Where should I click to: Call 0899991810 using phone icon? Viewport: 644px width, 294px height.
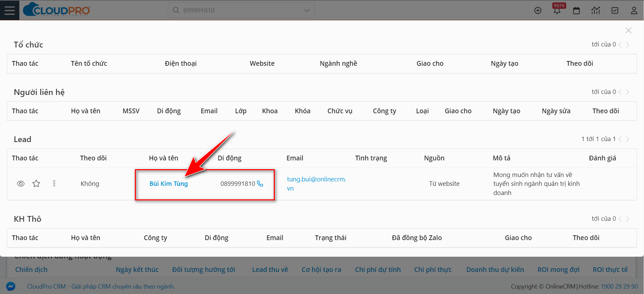260,183
